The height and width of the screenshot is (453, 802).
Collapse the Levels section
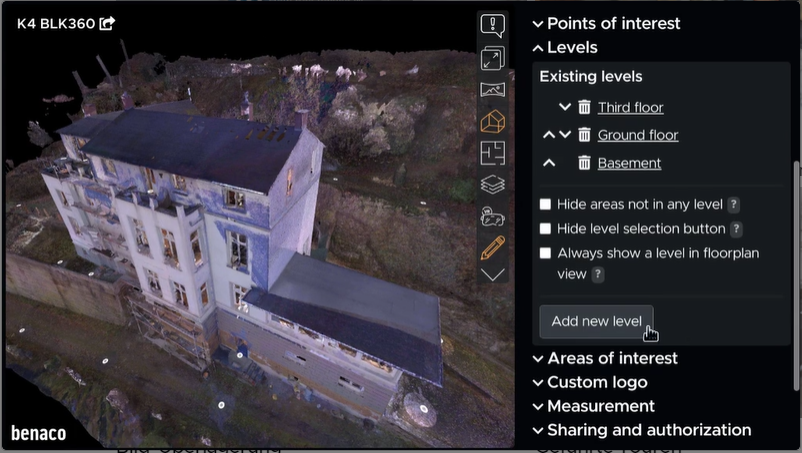click(x=565, y=48)
